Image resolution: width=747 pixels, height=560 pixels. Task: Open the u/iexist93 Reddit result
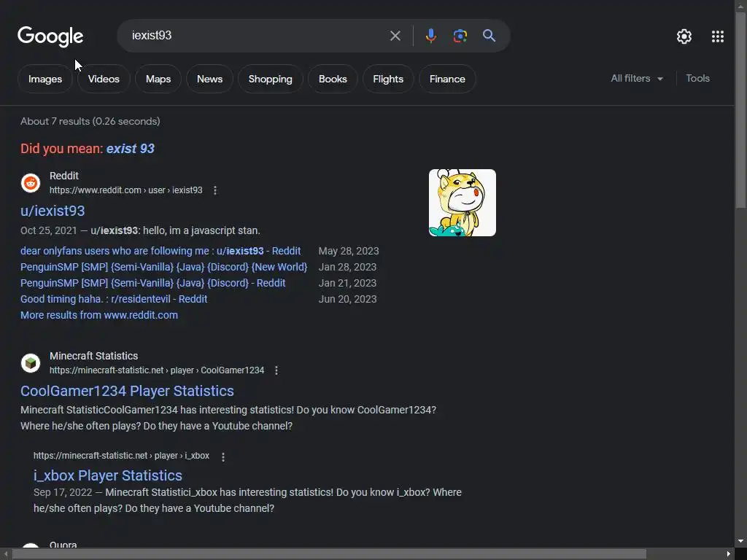53,211
